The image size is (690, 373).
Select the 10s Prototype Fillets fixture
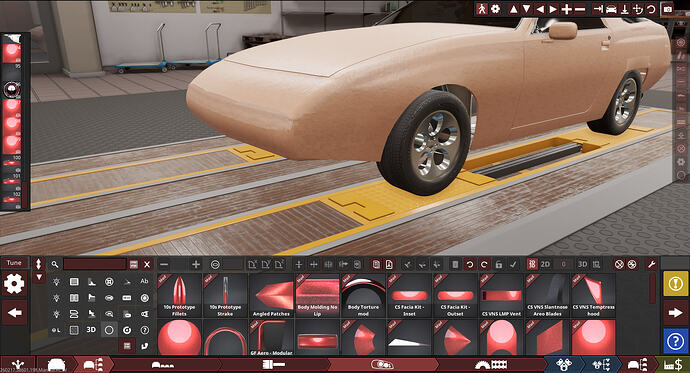tap(179, 295)
